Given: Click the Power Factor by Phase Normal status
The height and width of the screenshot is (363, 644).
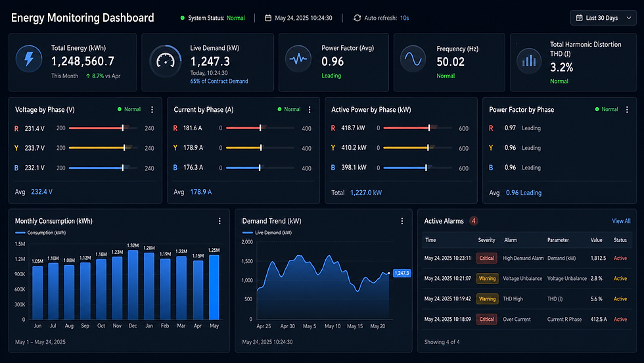Looking at the screenshot, I should pyautogui.click(x=607, y=109).
